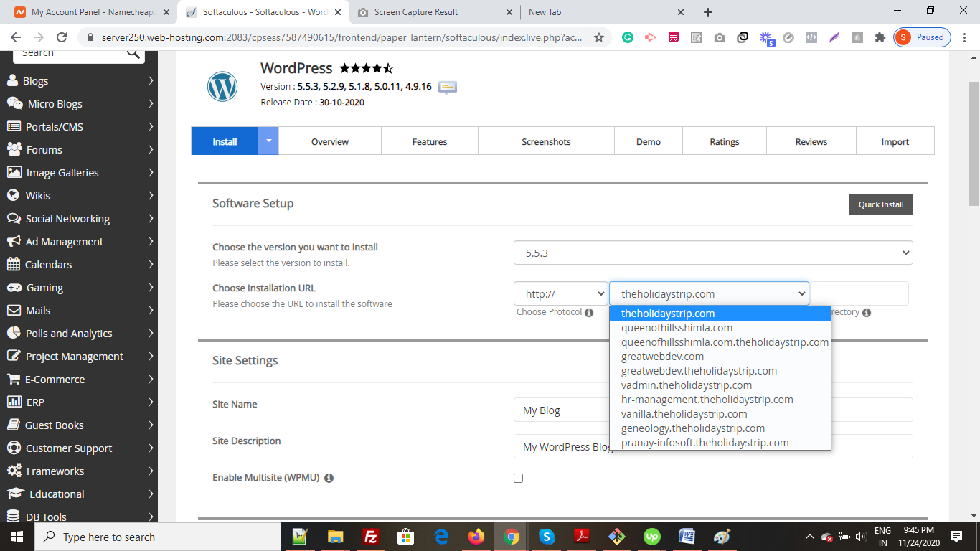Open the Demo tab
Screen dimensions: 980x551
point(649,141)
